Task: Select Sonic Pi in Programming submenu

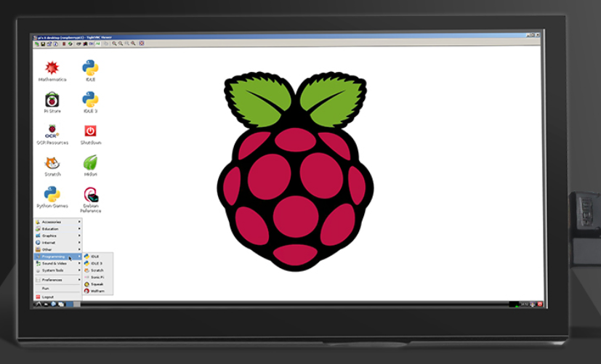Action: click(97, 277)
